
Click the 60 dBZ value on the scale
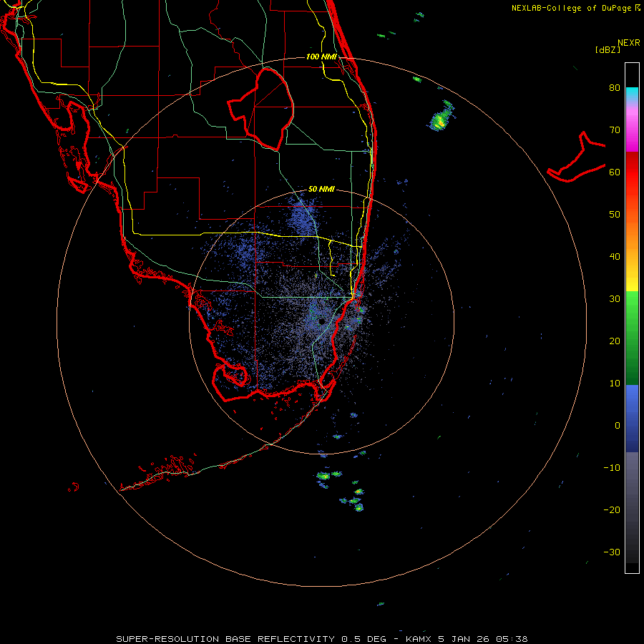615,172
